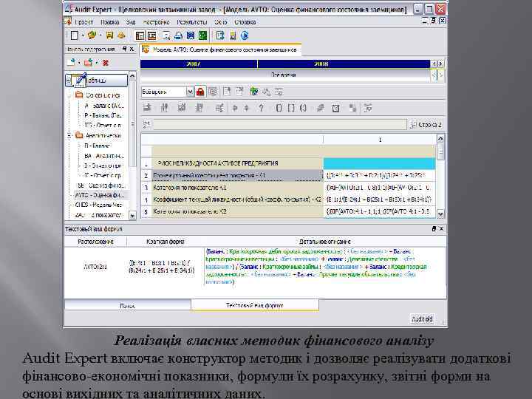532x399 pixels.
Task: Click the open project folder icon
Action: coord(92,35)
